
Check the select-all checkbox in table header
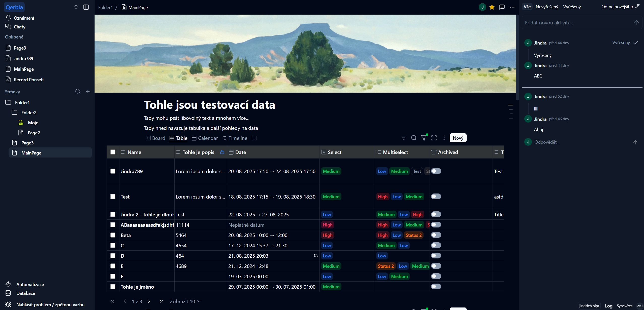coord(113,152)
